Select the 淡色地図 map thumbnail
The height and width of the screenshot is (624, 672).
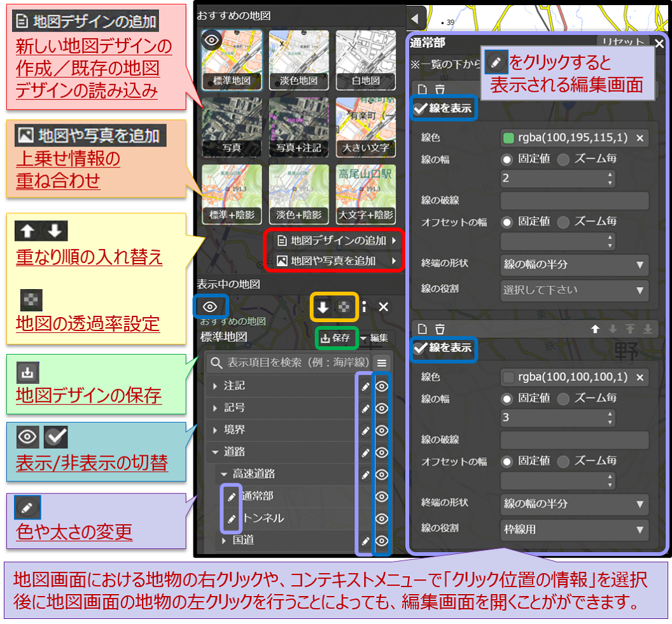point(298,60)
